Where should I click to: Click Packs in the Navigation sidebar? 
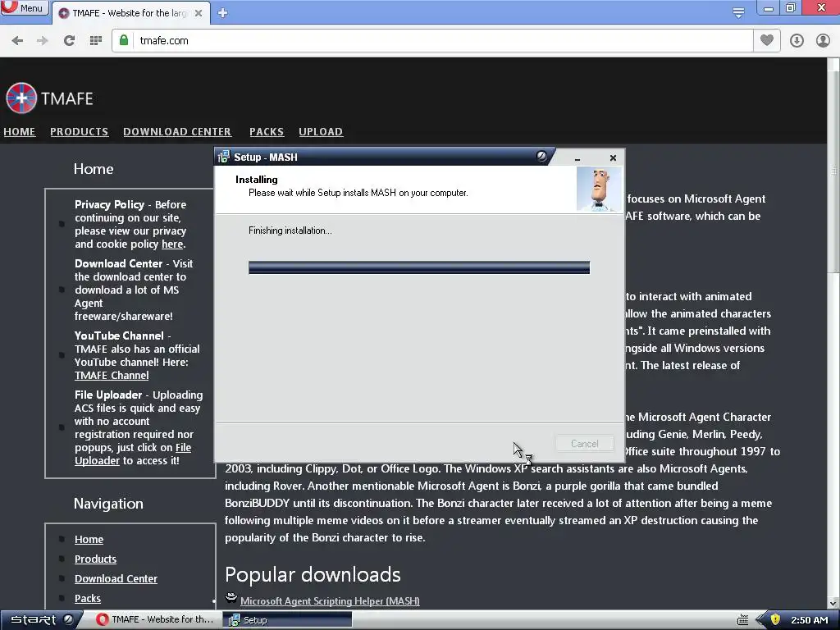(87, 599)
